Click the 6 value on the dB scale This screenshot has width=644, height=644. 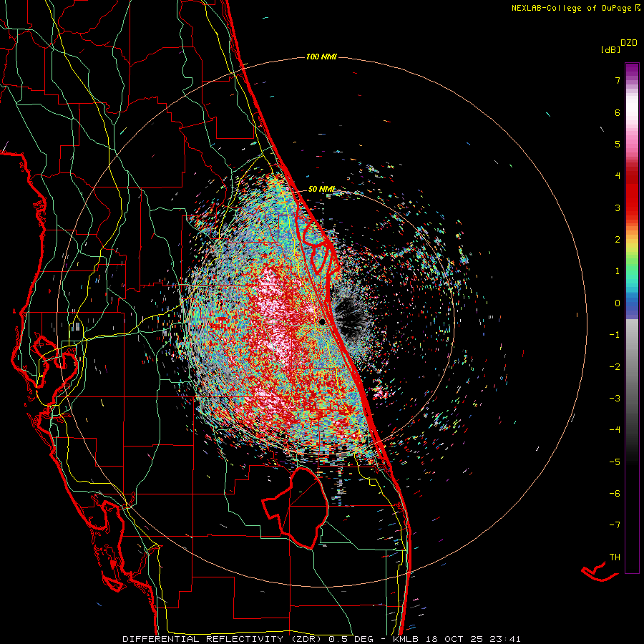point(618,112)
